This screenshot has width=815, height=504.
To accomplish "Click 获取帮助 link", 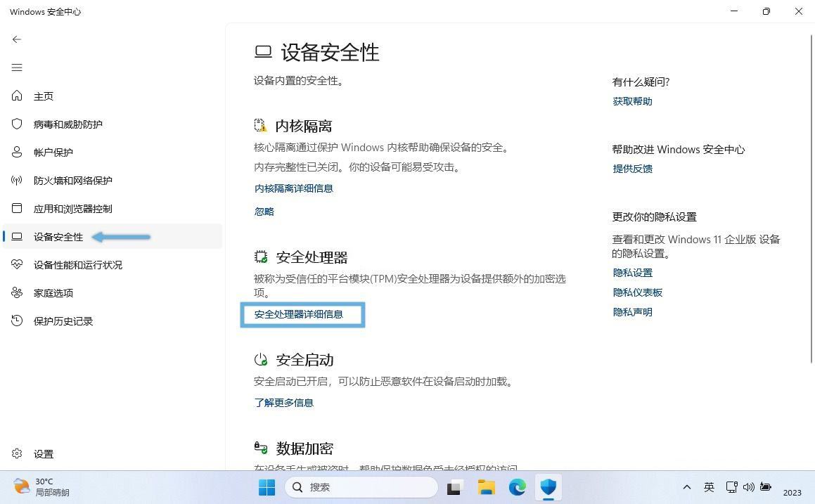I will [x=632, y=101].
